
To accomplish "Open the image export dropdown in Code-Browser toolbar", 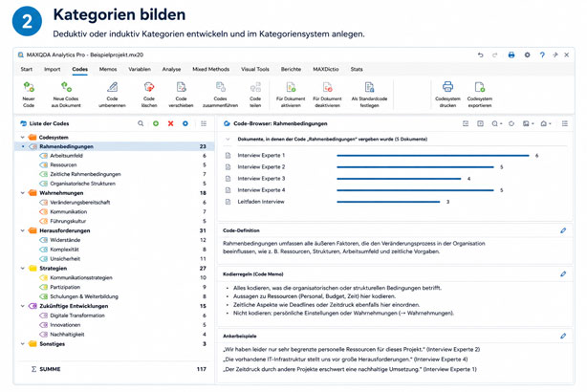I will [528, 123].
